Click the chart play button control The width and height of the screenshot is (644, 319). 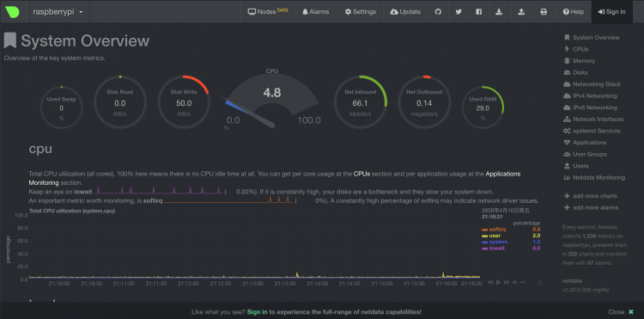(499, 282)
